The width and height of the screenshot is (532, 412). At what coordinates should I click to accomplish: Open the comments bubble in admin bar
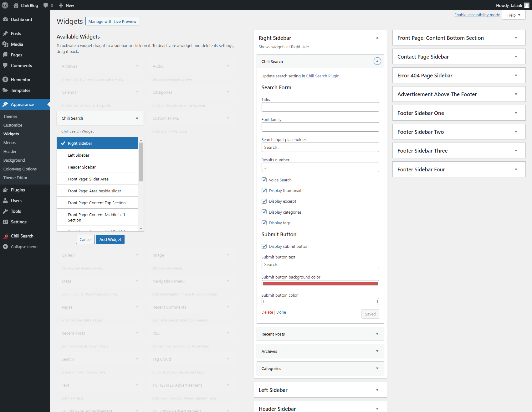pos(46,5)
